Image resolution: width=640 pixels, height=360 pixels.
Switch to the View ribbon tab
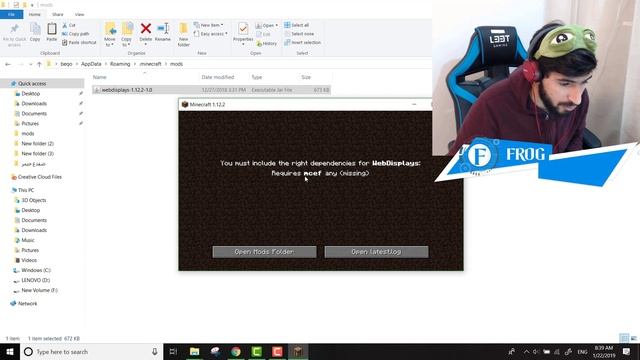click(79, 14)
